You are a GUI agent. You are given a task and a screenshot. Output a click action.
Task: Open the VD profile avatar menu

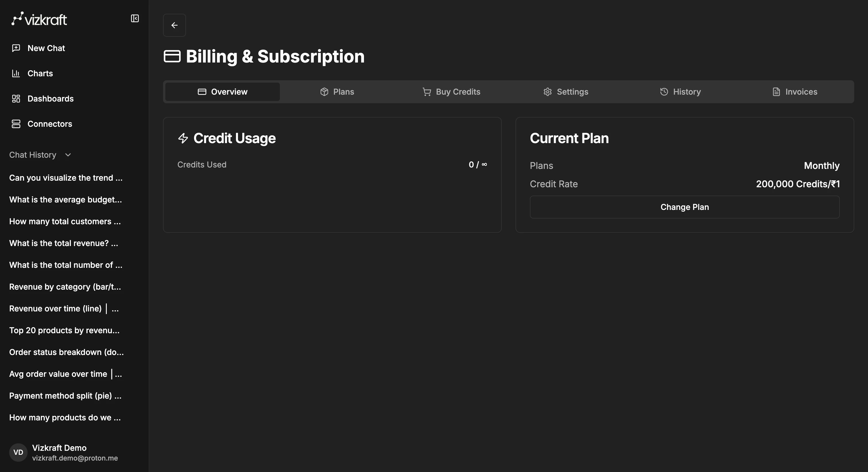point(18,452)
